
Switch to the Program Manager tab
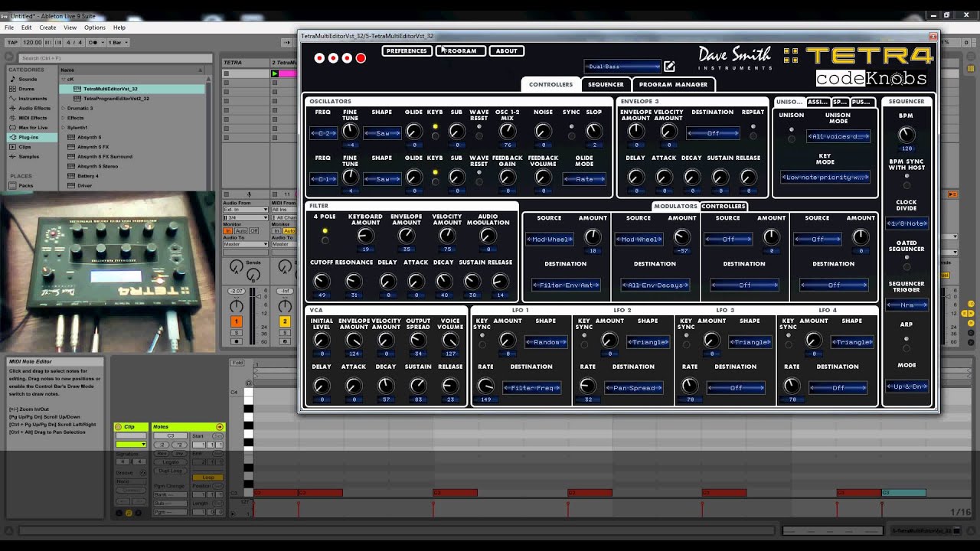[x=673, y=84]
